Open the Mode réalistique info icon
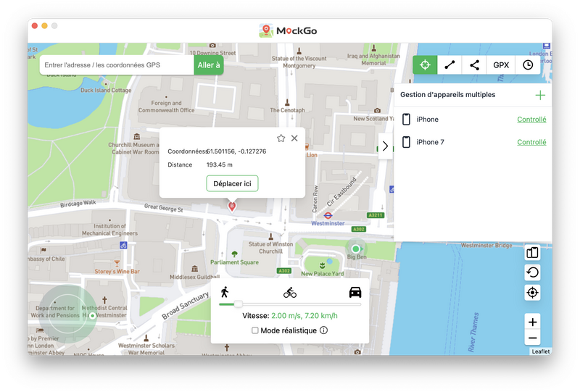 [x=323, y=330]
